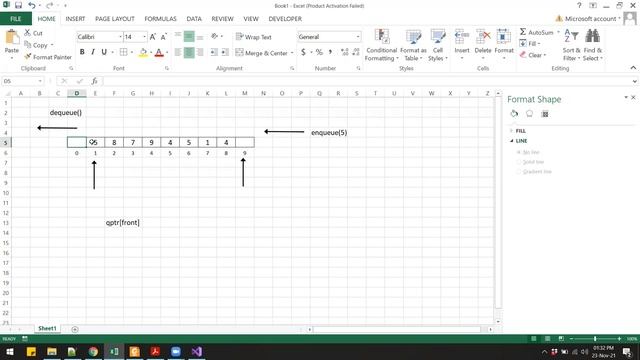Switch to FORMULAS tab

coord(160,19)
